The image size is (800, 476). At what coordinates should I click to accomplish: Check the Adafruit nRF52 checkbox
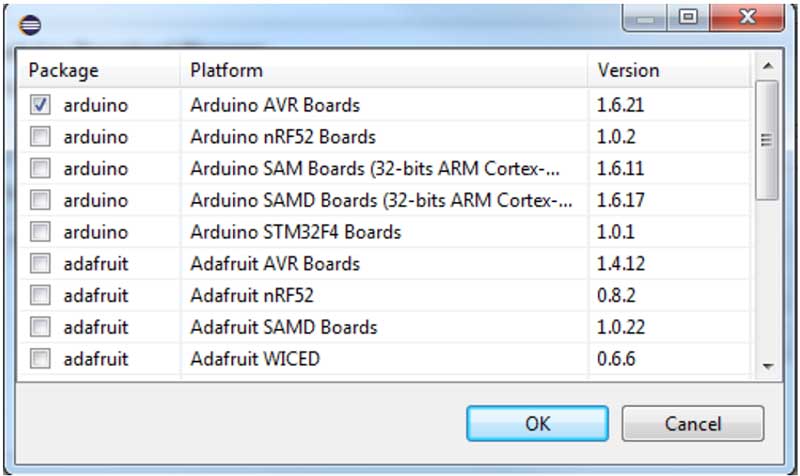click(x=41, y=296)
